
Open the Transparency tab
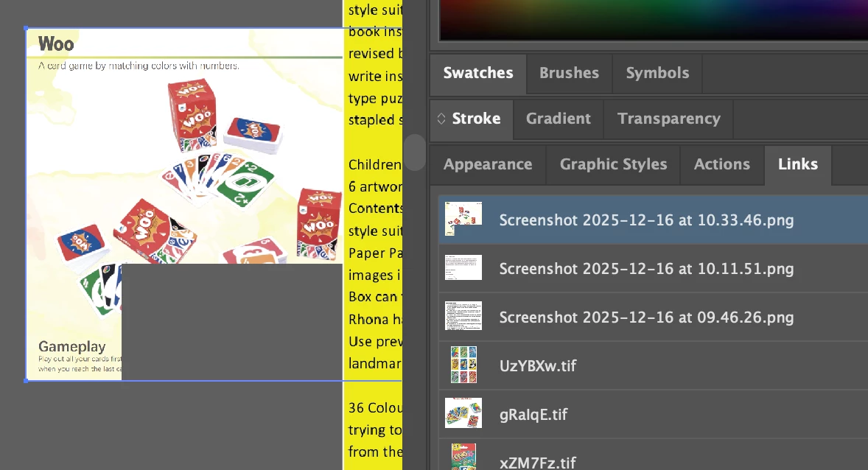pyautogui.click(x=669, y=119)
